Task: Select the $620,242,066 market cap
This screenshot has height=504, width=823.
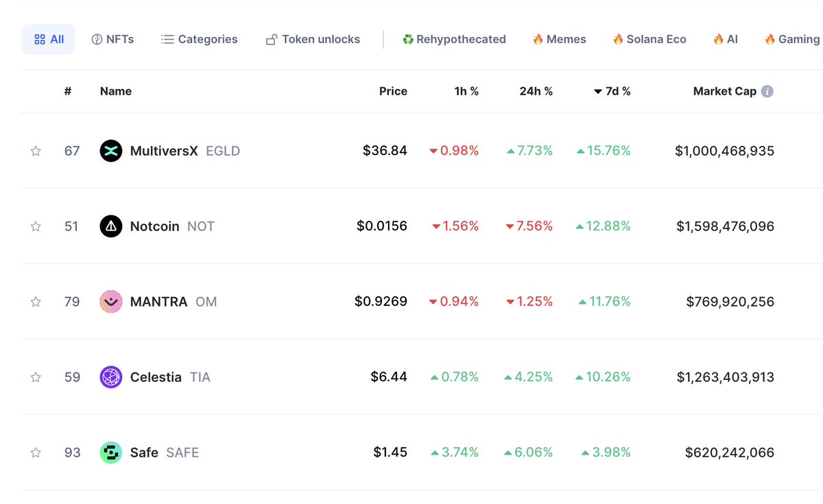Action: (x=730, y=453)
